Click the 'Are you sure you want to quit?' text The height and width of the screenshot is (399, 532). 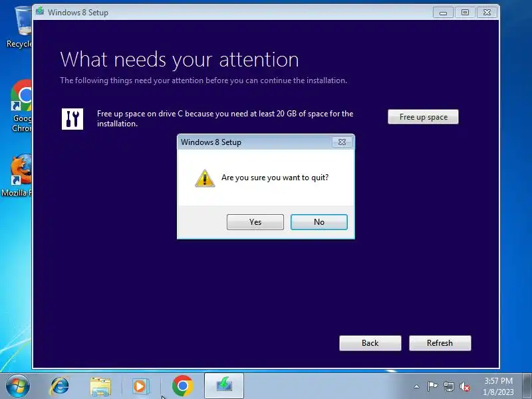coord(275,178)
